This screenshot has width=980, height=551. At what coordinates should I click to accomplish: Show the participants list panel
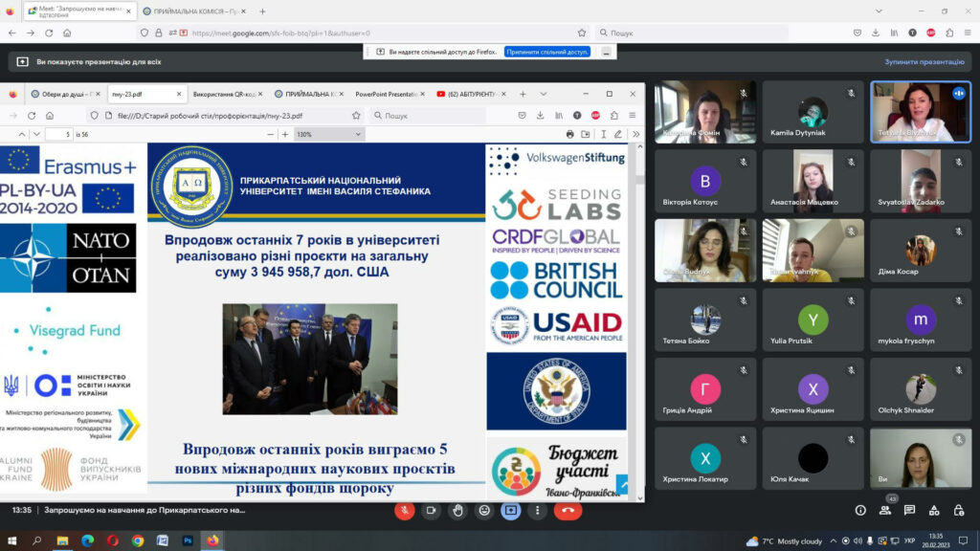coord(885,511)
